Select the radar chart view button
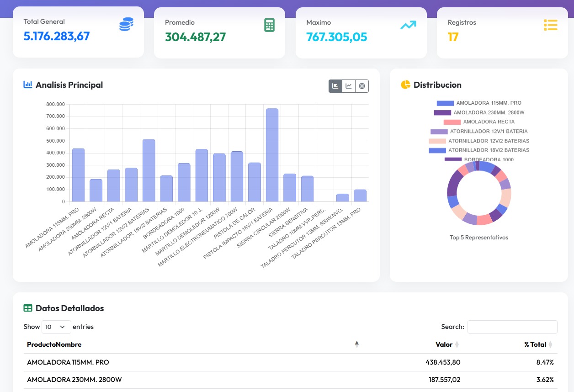This screenshot has height=392, width=574. (362, 86)
